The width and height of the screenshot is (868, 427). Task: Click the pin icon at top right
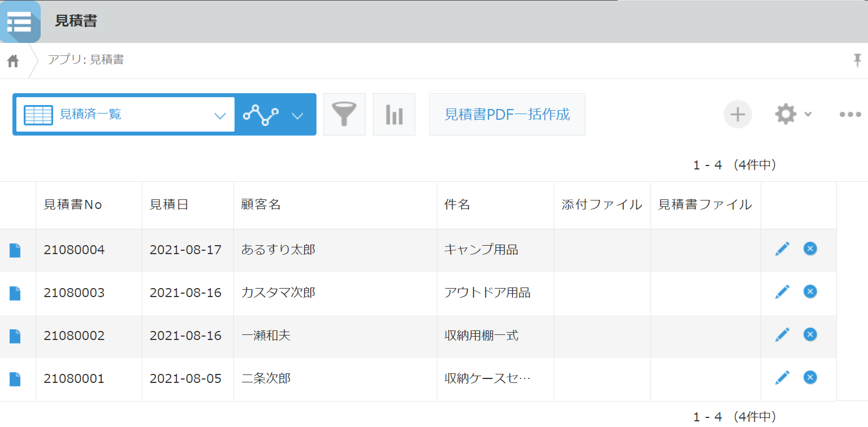(858, 60)
